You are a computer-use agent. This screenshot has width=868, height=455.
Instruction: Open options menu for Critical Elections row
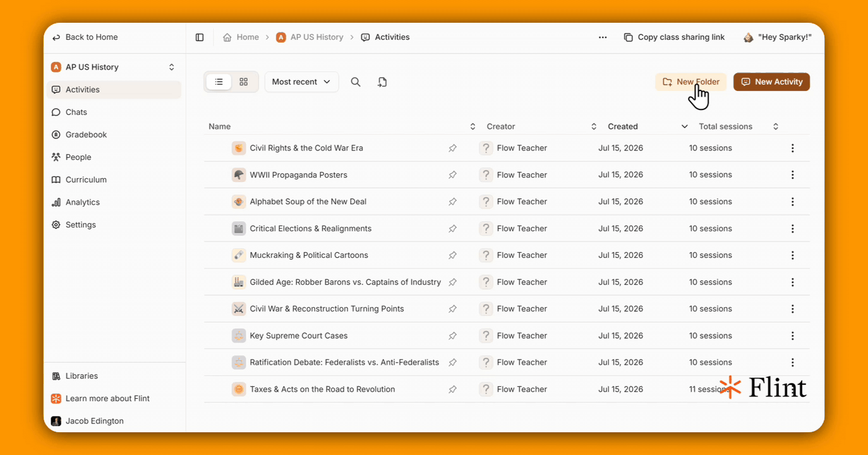(x=792, y=229)
